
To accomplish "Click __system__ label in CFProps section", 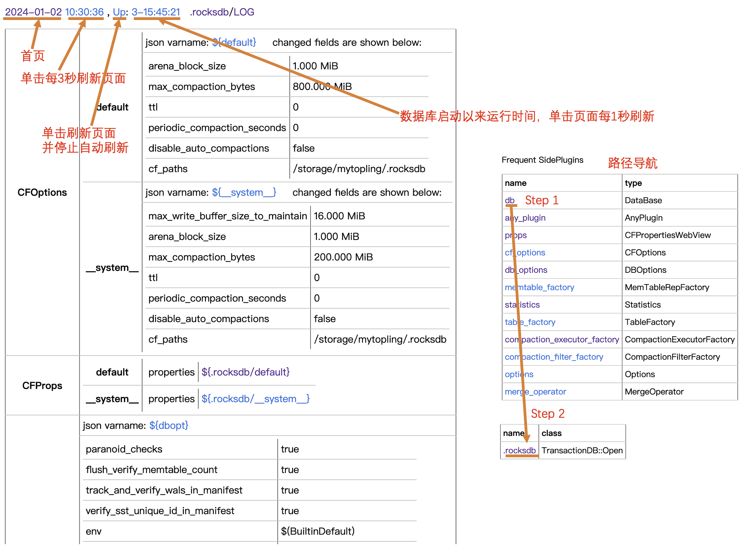I will point(112,399).
